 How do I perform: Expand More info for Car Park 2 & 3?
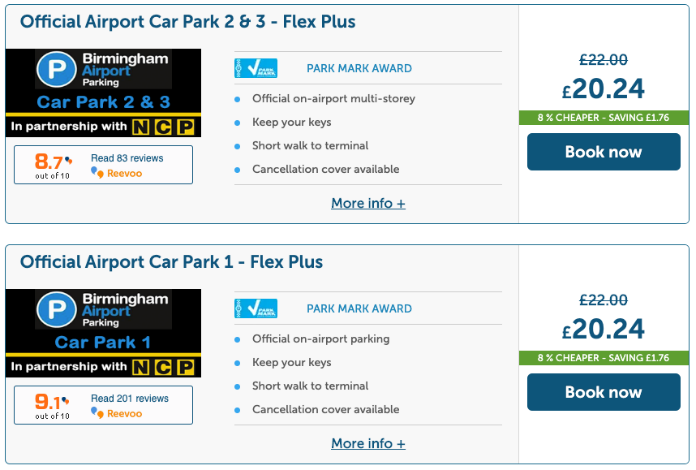(x=368, y=203)
